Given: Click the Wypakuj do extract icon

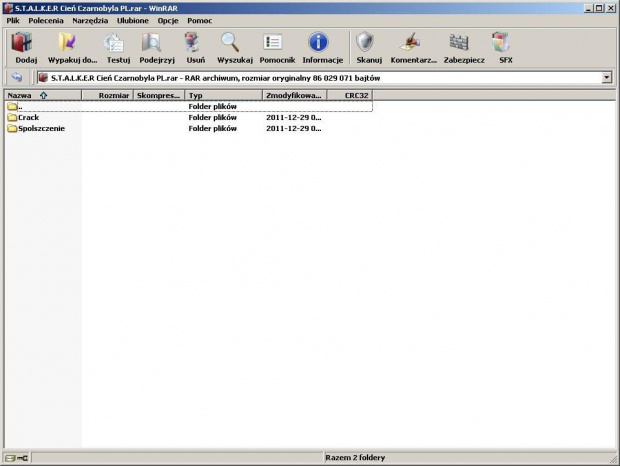Looking at the screenshot, I should 67,42.
